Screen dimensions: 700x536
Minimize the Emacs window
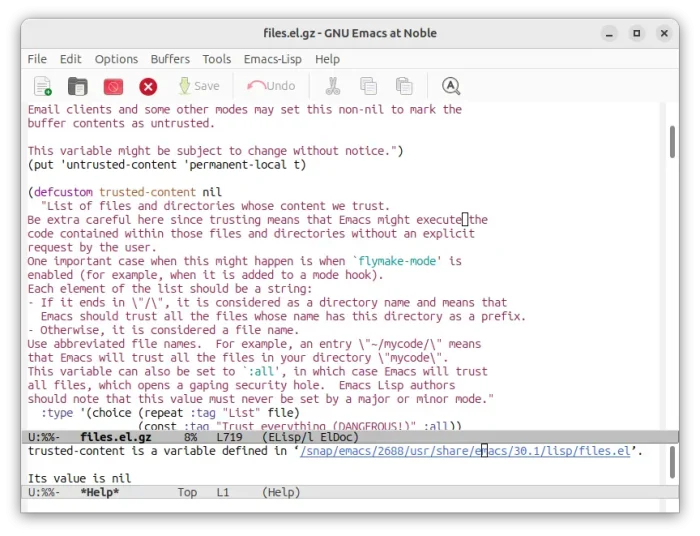609,33
